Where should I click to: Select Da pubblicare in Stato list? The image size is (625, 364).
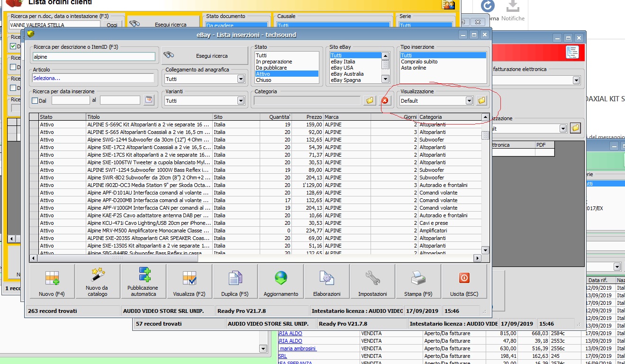[x=287, y=68]
